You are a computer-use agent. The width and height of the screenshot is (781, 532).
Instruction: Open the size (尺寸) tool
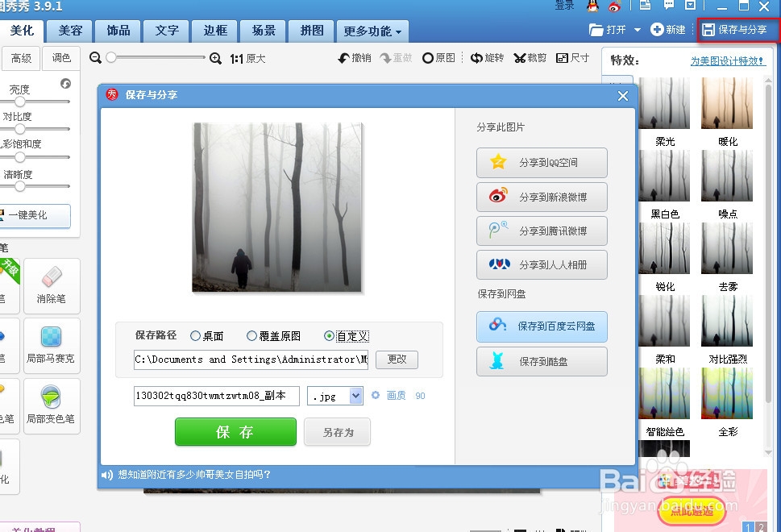572,58
